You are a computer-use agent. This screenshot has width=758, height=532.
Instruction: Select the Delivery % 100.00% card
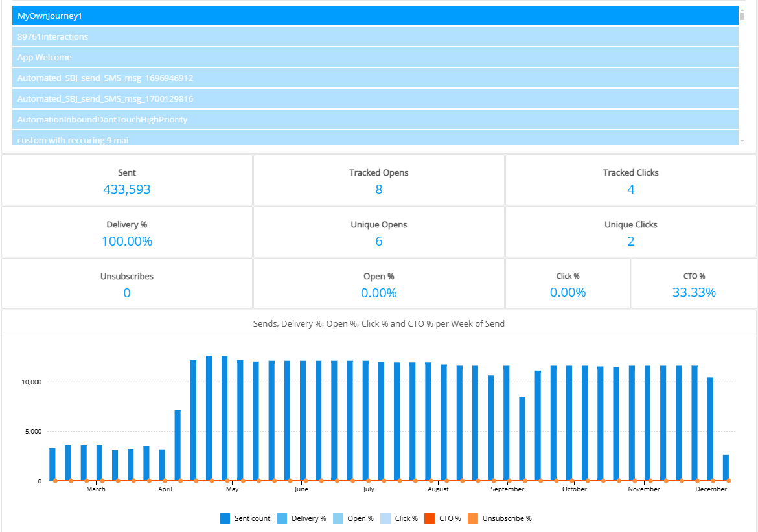click(x=127, y=233)
